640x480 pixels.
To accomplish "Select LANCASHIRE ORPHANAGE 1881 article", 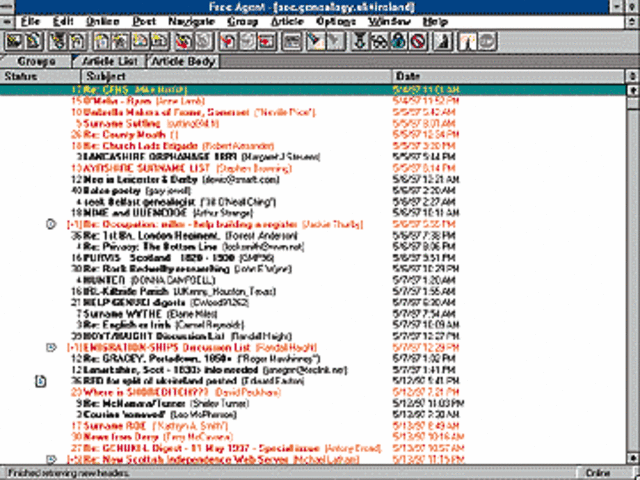I will [x=313, y=157].
